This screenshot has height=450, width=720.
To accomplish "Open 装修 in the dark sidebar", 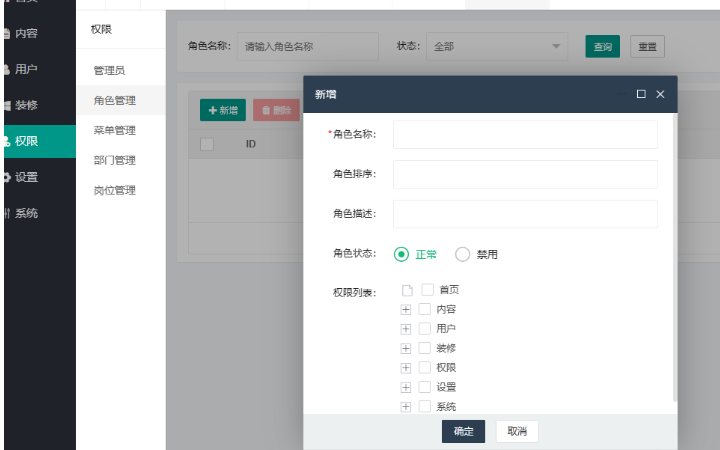I will click(x=26, y=105).
